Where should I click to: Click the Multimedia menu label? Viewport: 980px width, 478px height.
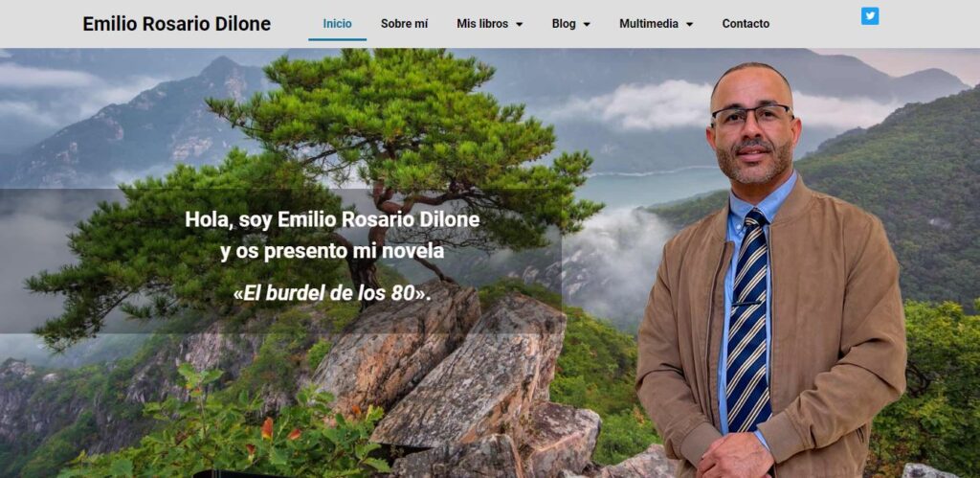point(649,24)
